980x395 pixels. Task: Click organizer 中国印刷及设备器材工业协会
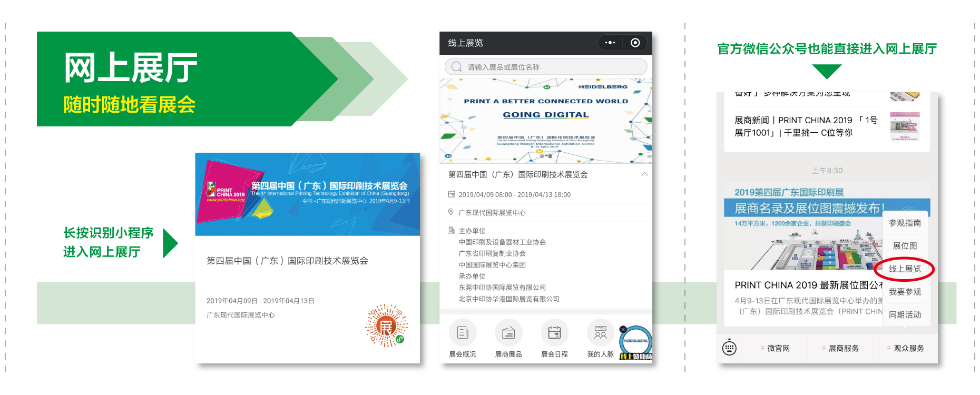pyautogui.click(x=502, y=242)
